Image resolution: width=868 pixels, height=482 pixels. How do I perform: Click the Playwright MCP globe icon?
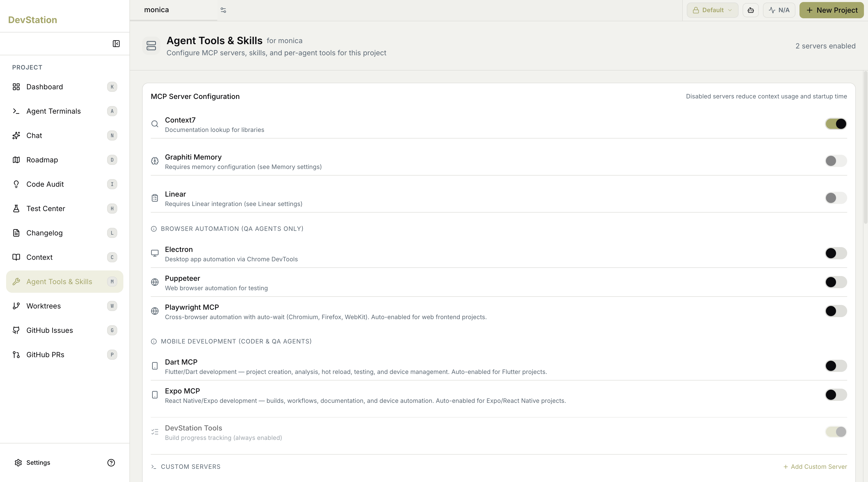pyautogui.click(x=155, y=311)
